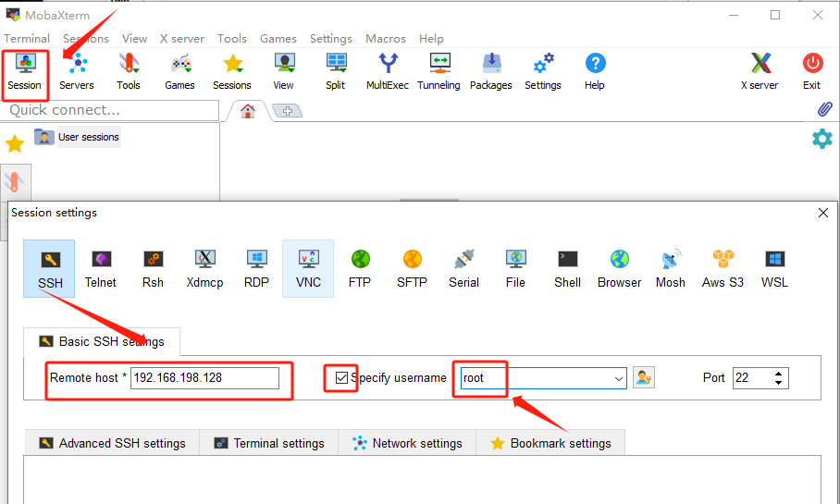This screenshot has width=840, height=504.
Task: Expand the username dropdown arrow
Action: 618,378
